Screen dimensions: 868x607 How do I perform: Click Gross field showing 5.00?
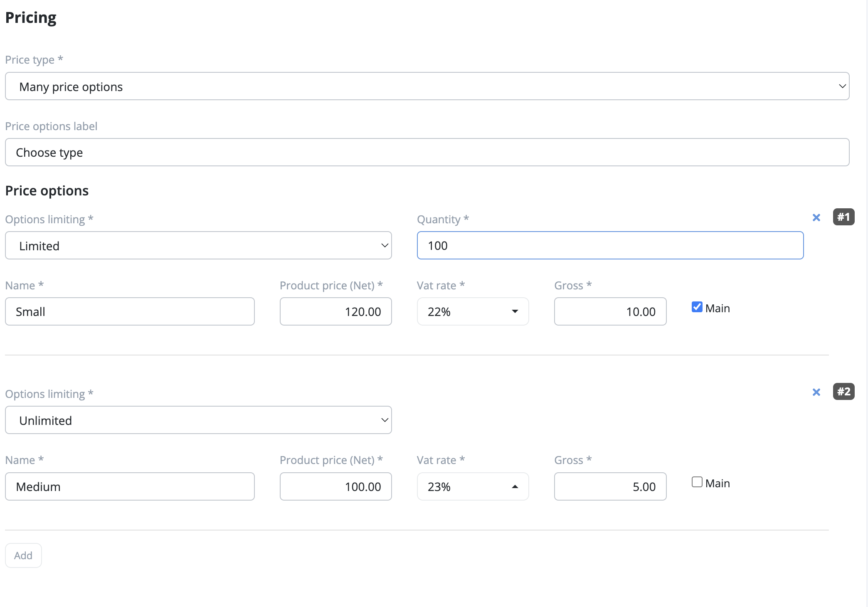[x=610, y=487]
